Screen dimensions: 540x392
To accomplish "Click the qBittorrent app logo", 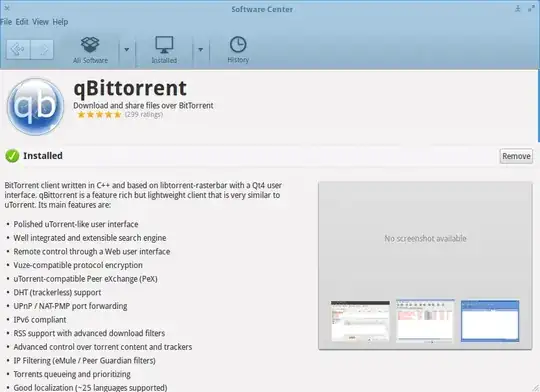I will pyautogui.click(x=35, y=106).
